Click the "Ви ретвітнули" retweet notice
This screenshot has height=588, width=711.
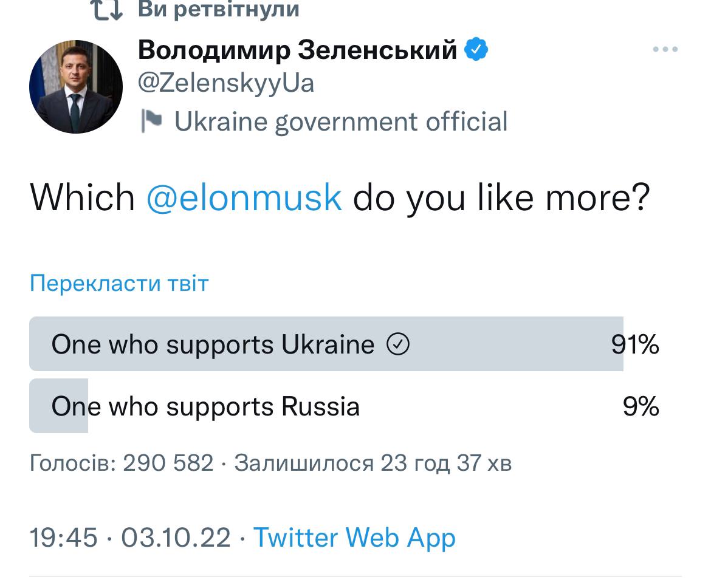(x=219, y=9)
